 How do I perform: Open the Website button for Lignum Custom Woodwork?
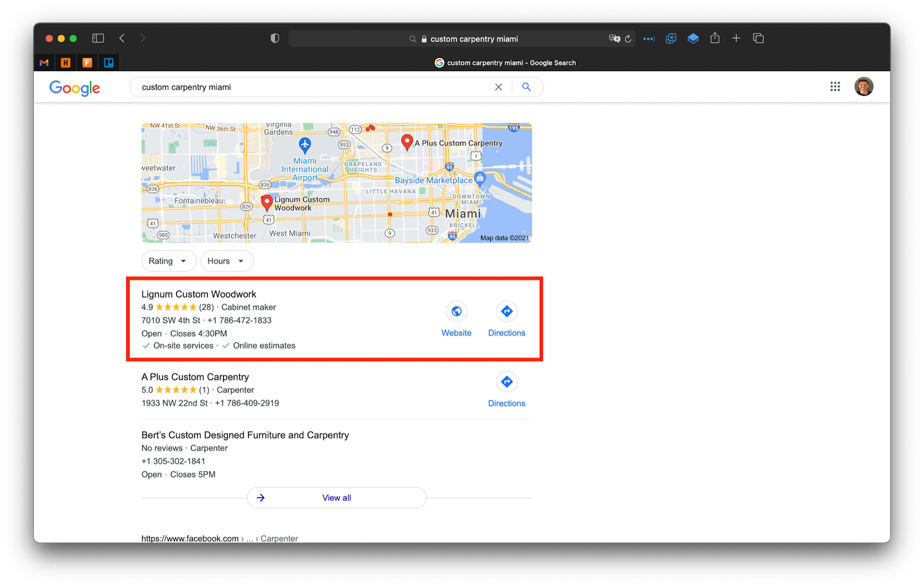[x=456, y=319]
